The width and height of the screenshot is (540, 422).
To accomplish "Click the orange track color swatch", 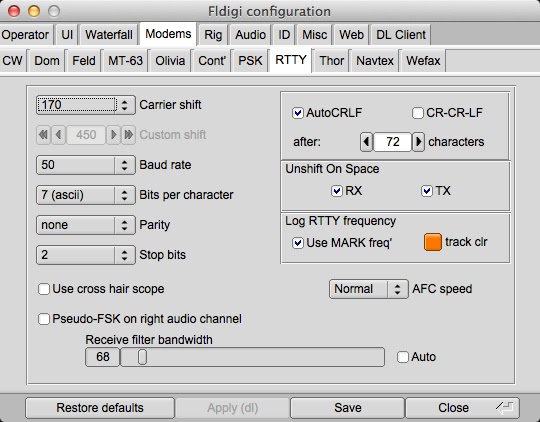I will (433, 242).
